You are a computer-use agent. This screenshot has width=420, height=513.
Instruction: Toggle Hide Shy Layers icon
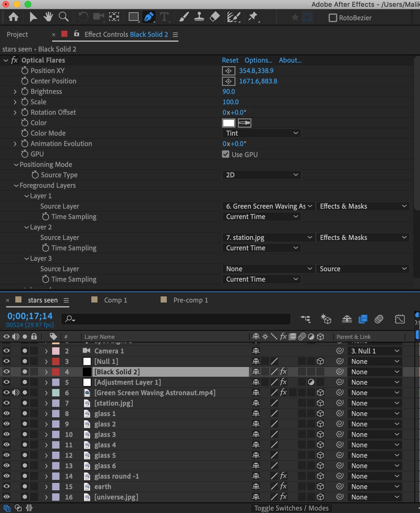(347, 319)
